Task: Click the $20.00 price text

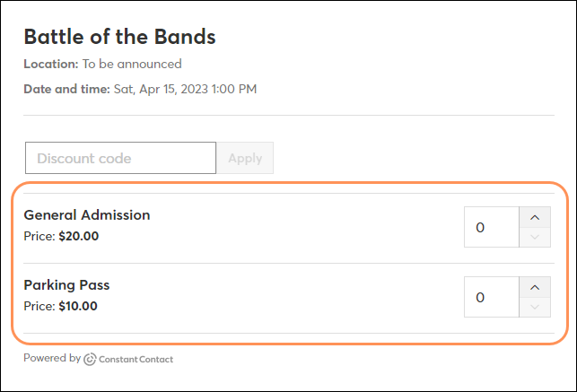Action: click(x=79, y=236)
